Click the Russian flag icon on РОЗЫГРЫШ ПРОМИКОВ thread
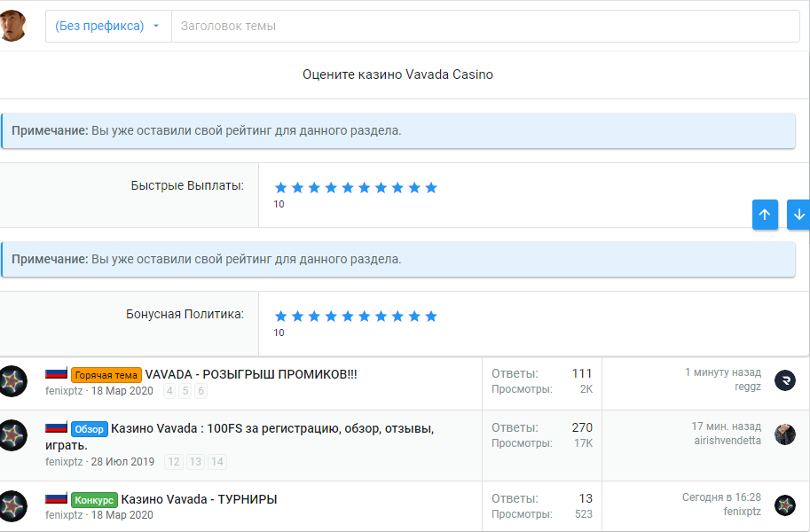 click(56, 373)
